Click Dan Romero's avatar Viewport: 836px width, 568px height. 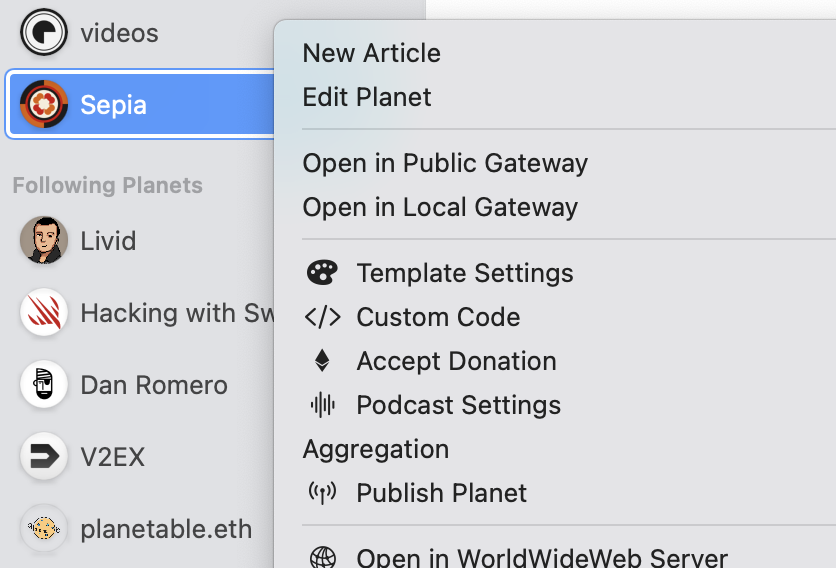[x=44, y=385]
